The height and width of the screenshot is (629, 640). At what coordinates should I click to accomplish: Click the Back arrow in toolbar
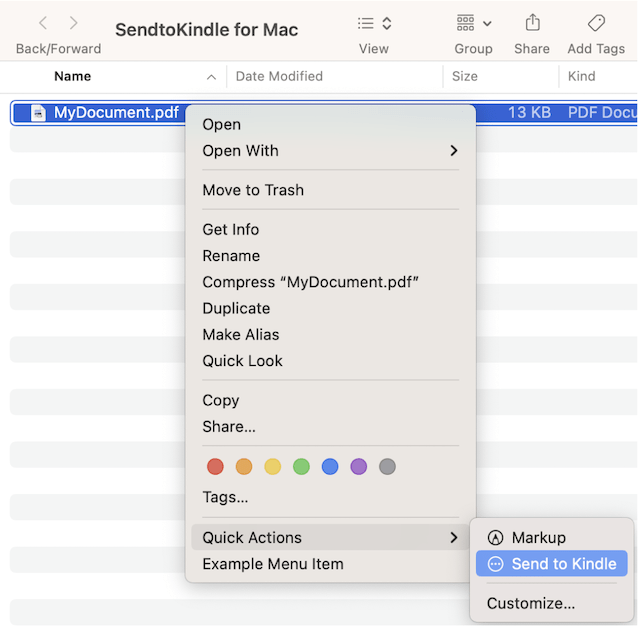(x=43, y=23)
